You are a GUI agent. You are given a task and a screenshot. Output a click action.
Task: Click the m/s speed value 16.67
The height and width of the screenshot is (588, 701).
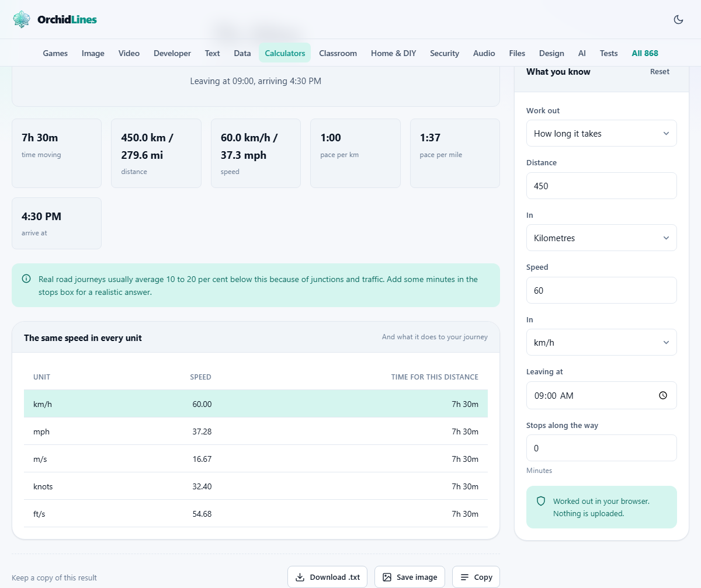coord(202,459)
